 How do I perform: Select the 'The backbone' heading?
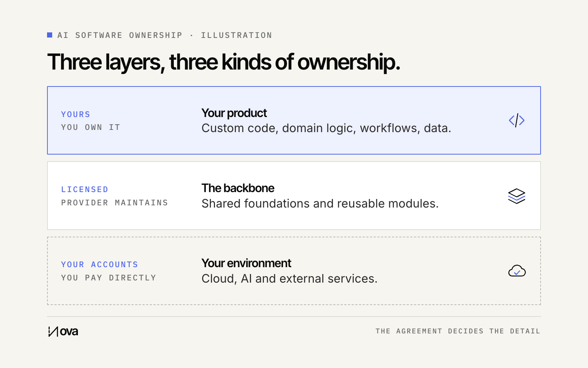coord(238,188)
